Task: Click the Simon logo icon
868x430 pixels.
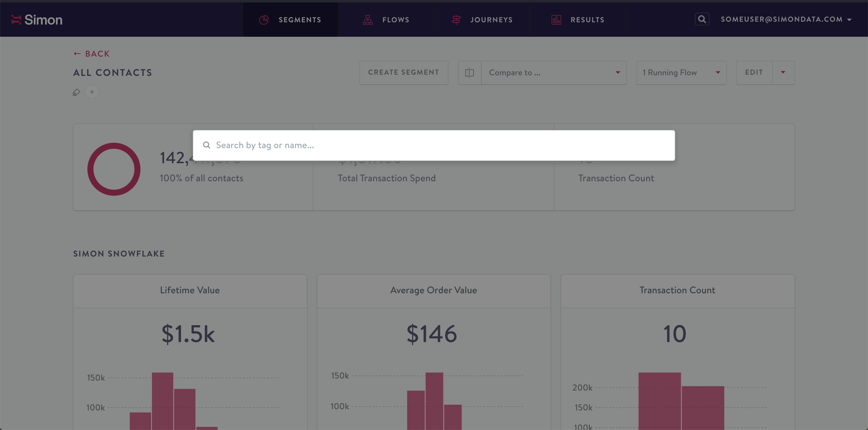Action: (16, 20)
